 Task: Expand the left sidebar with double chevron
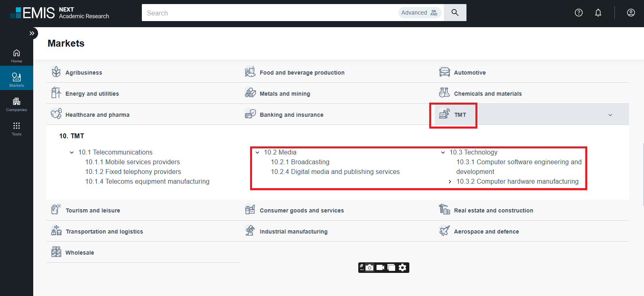point(32,33)
